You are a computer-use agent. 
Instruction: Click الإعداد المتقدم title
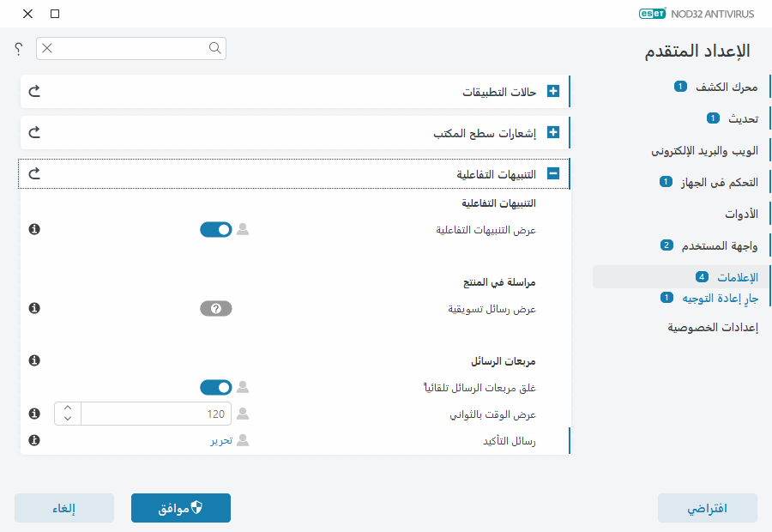tap(697, 51)
